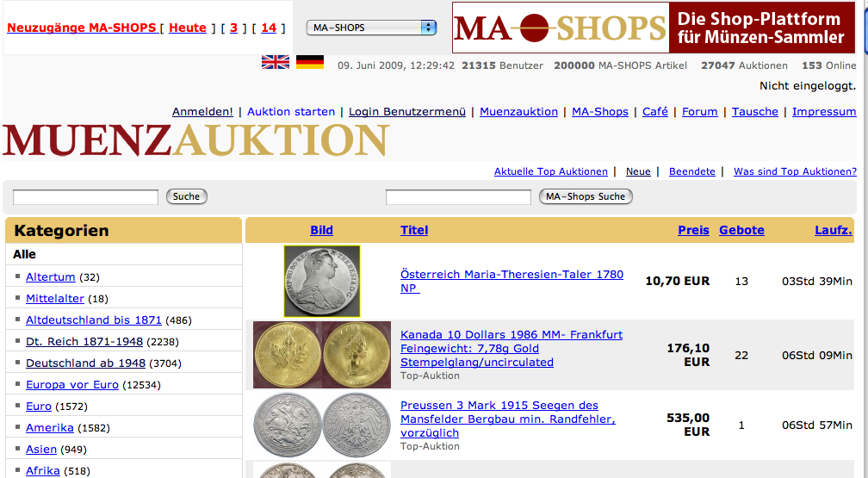The height and width of the screenshot is (478, 868).
Task: Go to Muenzauktion nav link
Action: (518, 111)
